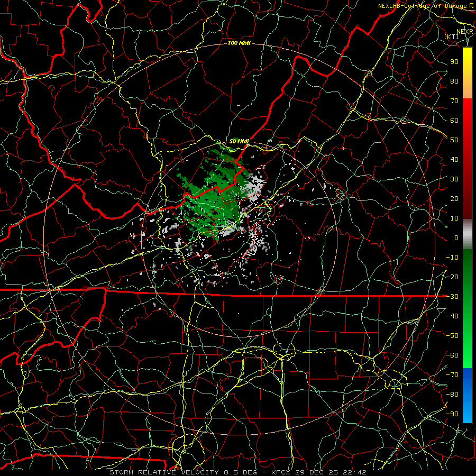Select the "-20" scale value
Viewport: 476px width, 476px height.
(x=452, y=277)
